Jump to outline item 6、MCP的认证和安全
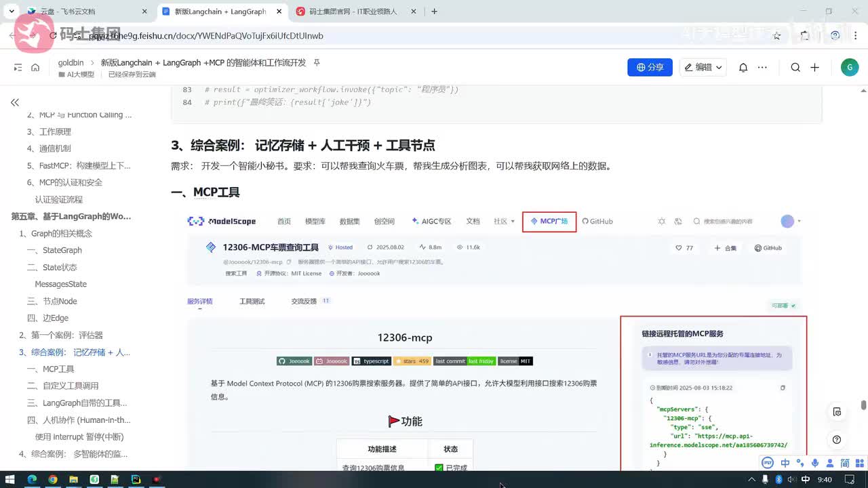Viewport: 868px width, 488px height. pos(64,182)
